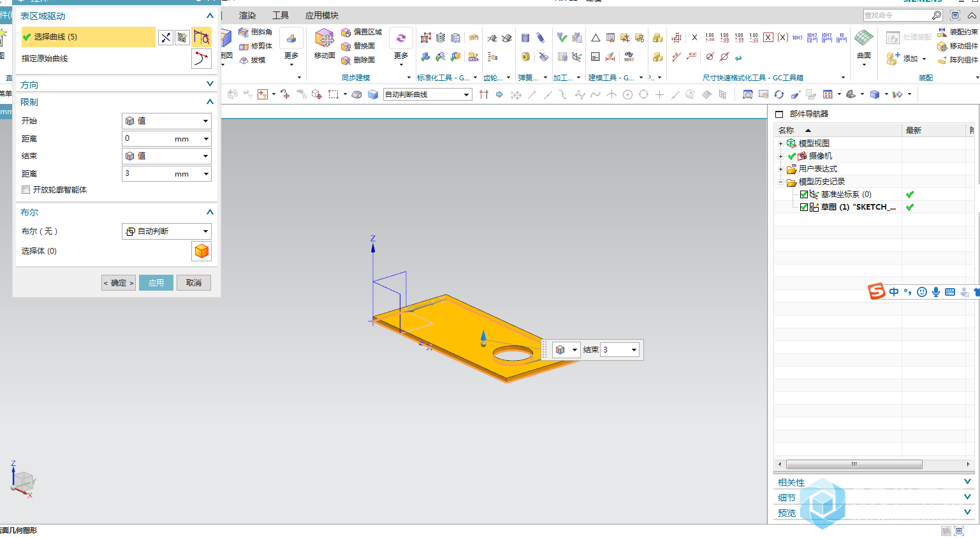Click the full screen toggle icon
This screenshot has width=980, height=538.
coord(955,15)
